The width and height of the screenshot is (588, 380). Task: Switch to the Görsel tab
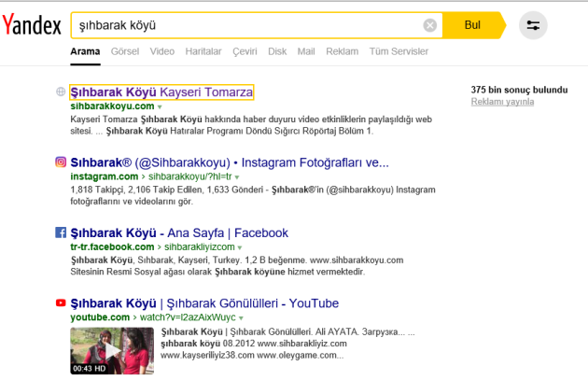point(125,51)
